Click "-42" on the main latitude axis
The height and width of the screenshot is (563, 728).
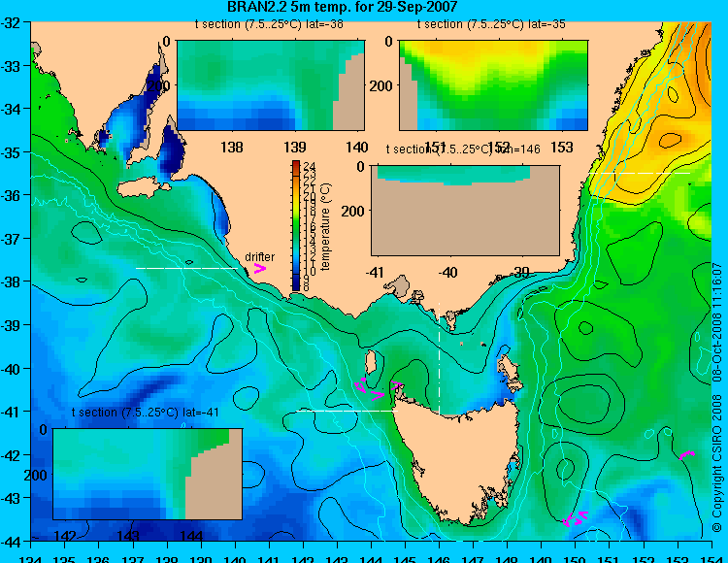11,455
